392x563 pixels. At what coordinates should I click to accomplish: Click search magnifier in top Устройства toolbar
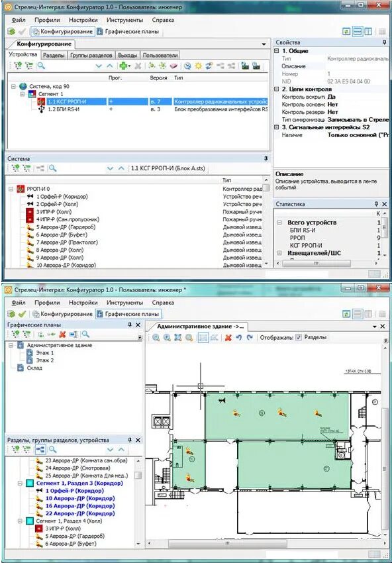[x=41, y=66]
